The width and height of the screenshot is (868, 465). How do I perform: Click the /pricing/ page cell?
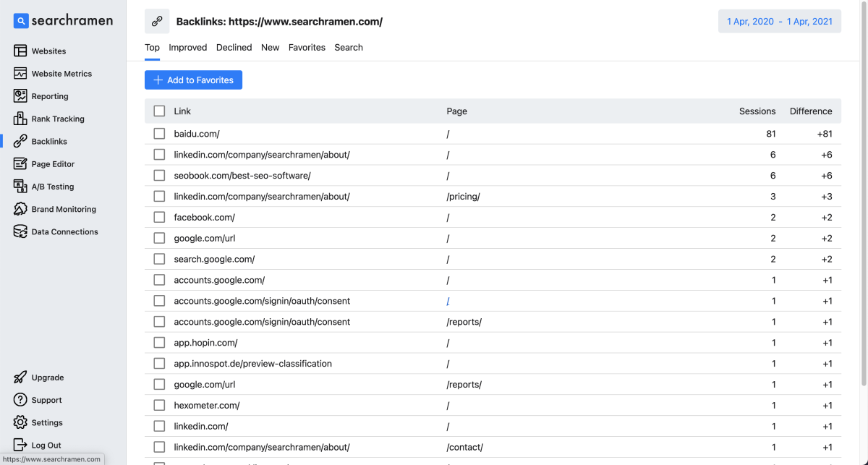click(463, 197)
